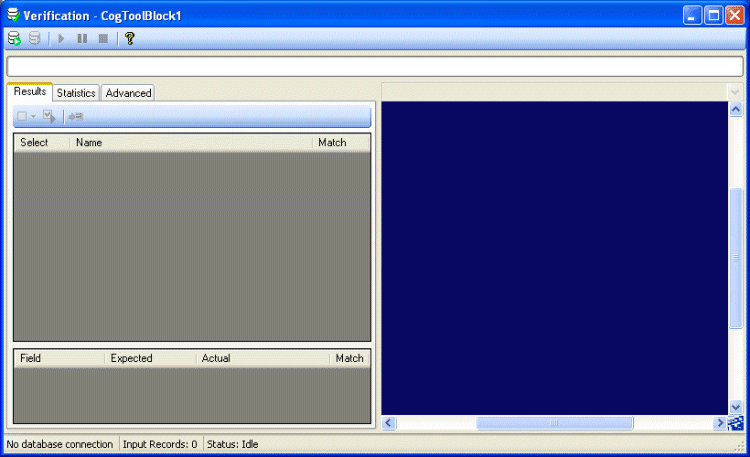Click the Match header in the field table
Screen dimensions: 750x457
pyautogui.click(x=350, y=358)
